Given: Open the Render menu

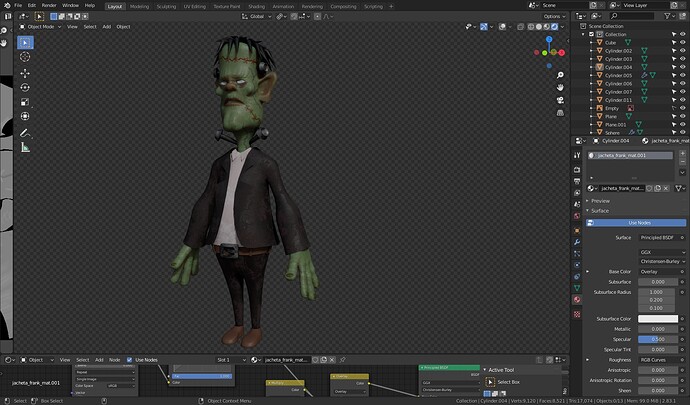Looking at the screenshot, I should 49,5.
